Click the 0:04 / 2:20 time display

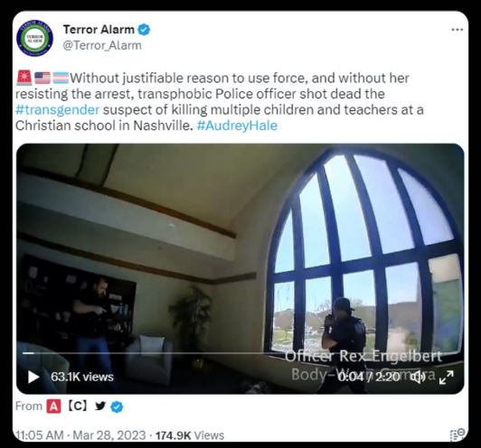(368, 377)
